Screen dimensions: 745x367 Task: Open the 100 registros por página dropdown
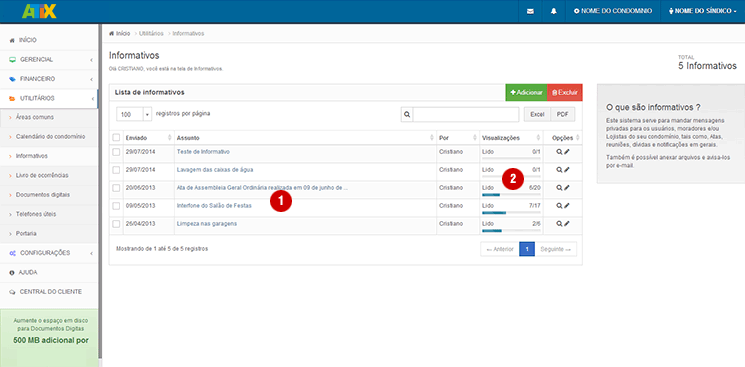[134, 115]
